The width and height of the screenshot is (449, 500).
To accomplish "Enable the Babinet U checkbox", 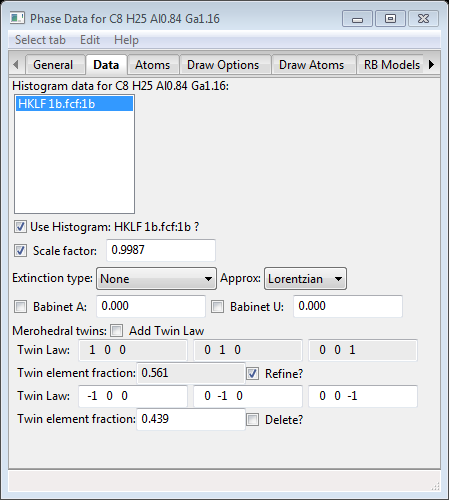I will (217, 306).
